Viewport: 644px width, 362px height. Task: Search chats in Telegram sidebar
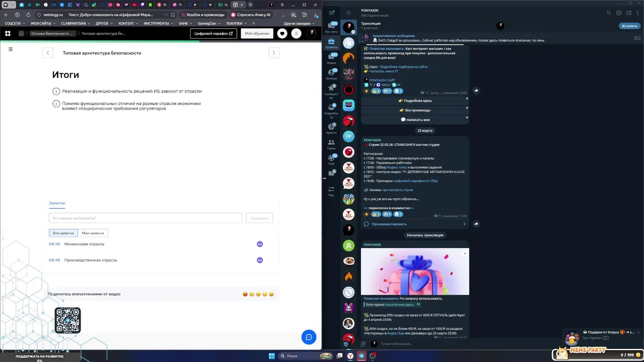(348, 13)
